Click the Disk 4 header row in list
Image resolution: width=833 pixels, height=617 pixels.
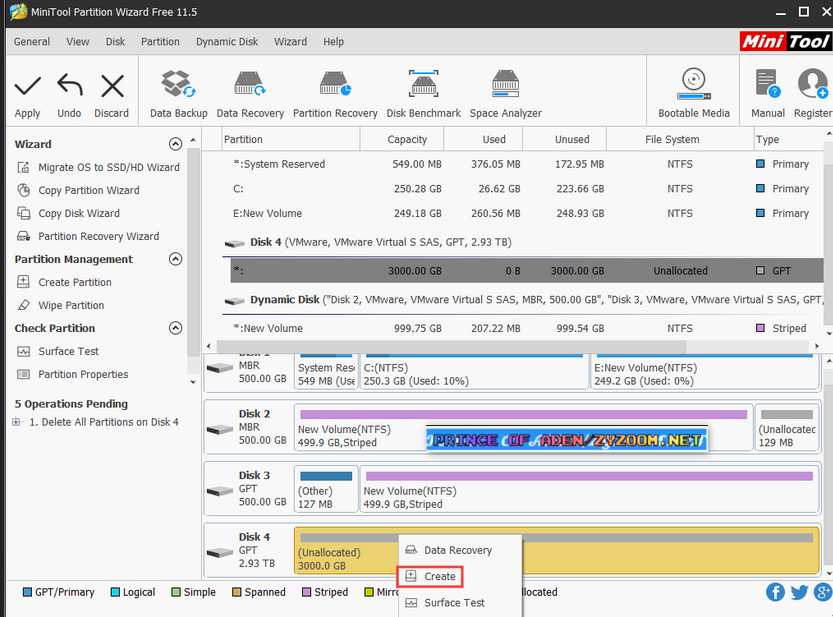523,242
